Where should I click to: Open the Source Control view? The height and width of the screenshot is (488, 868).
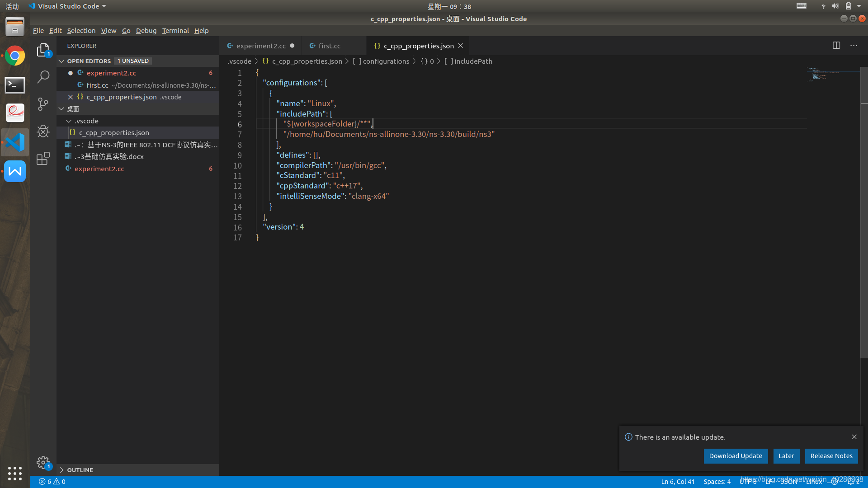click(43, 104)
